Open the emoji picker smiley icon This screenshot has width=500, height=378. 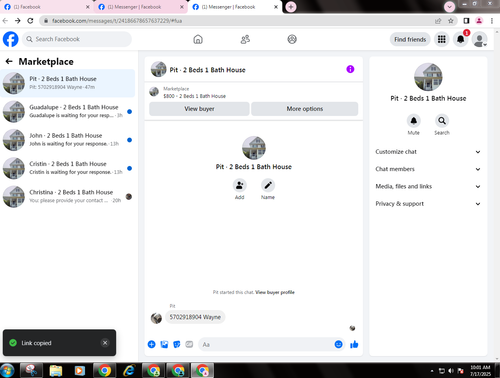[x=338, y=344]
